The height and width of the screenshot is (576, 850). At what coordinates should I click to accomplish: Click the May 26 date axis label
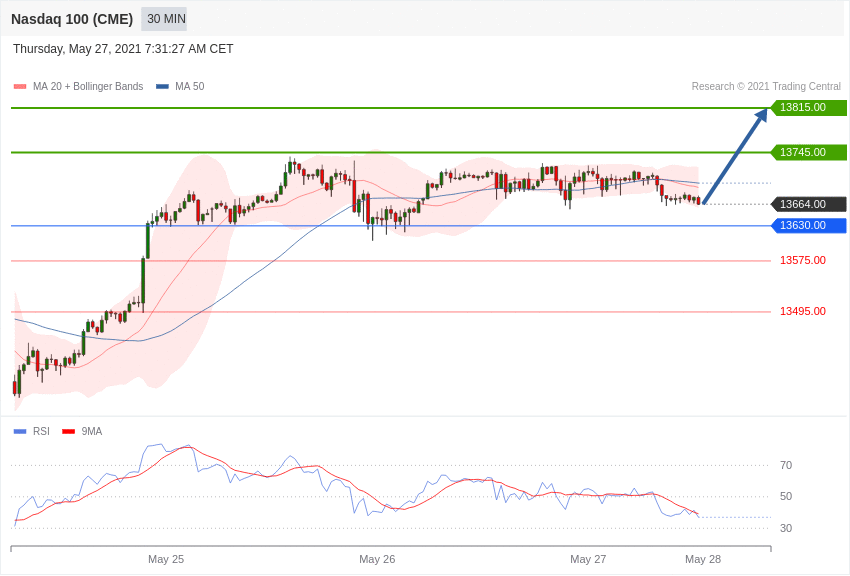[377, 559]
